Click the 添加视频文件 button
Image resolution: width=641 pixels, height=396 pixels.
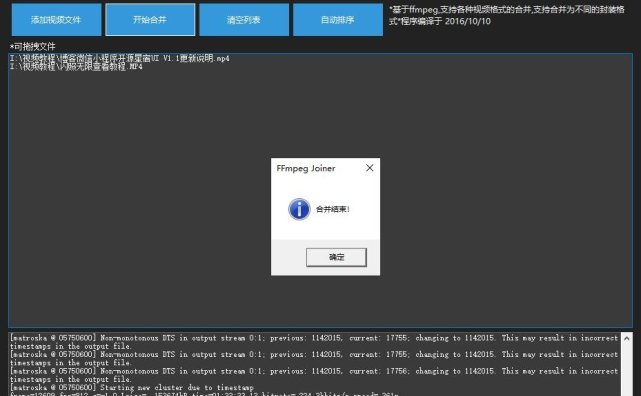point(56,20)
